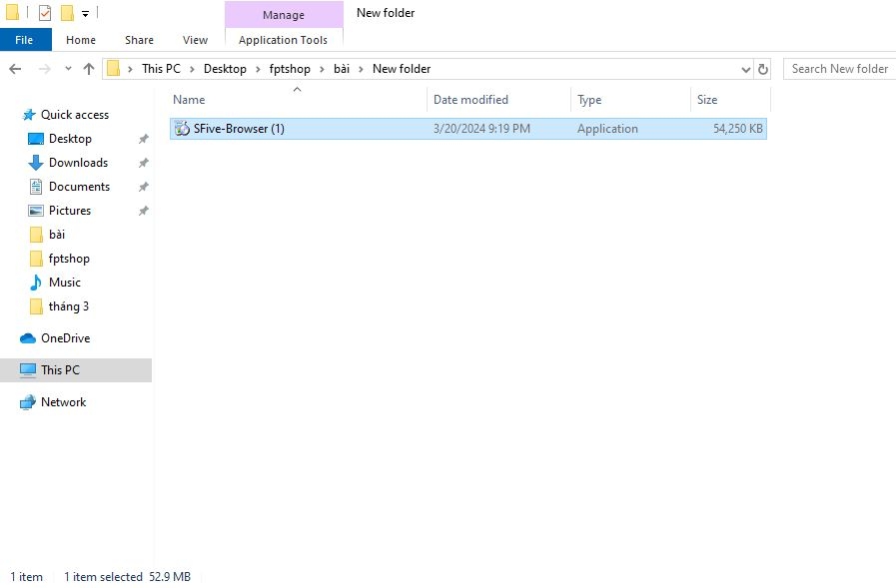The image size is (896, 588).
Task: Refresh the current folder view
Action: click(763, 69)
